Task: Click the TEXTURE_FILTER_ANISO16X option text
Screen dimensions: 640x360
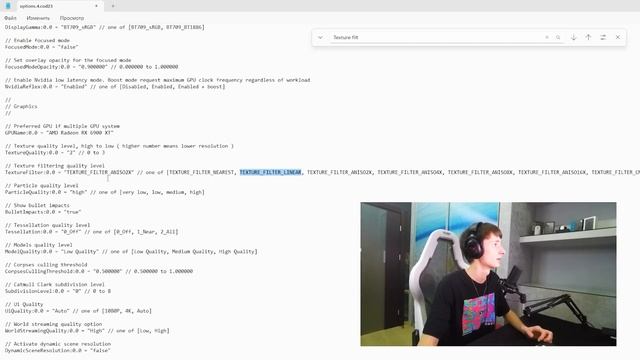Action: (x=552, y=172)
